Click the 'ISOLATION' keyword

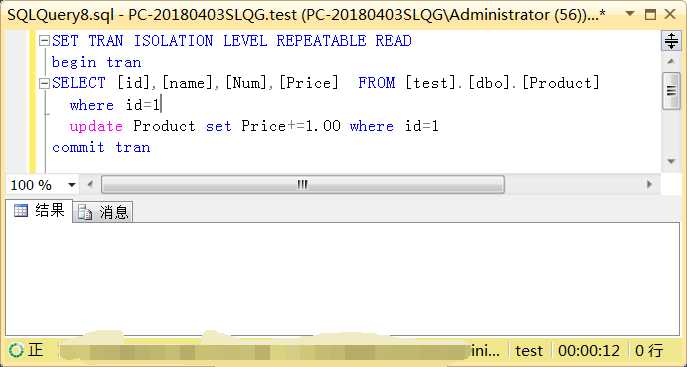(173, 41)
